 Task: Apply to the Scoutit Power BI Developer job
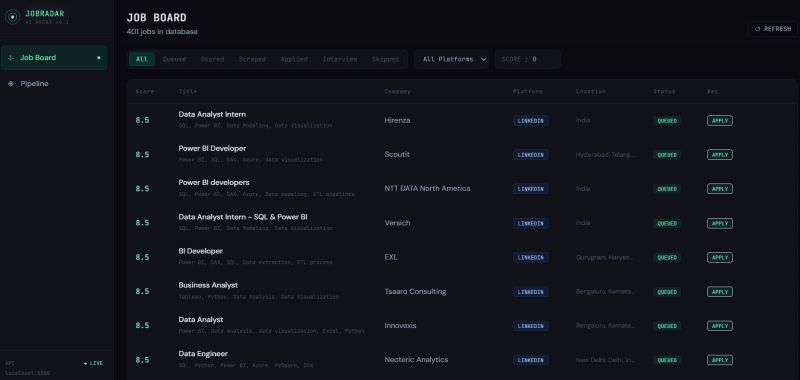[x=719, y=155]
